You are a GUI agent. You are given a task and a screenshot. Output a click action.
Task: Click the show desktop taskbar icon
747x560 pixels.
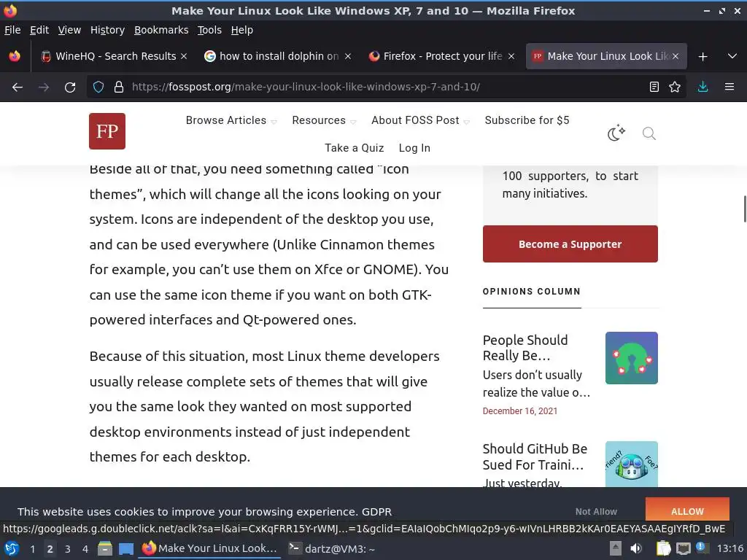pyautogui.click(x=125, y=548)
